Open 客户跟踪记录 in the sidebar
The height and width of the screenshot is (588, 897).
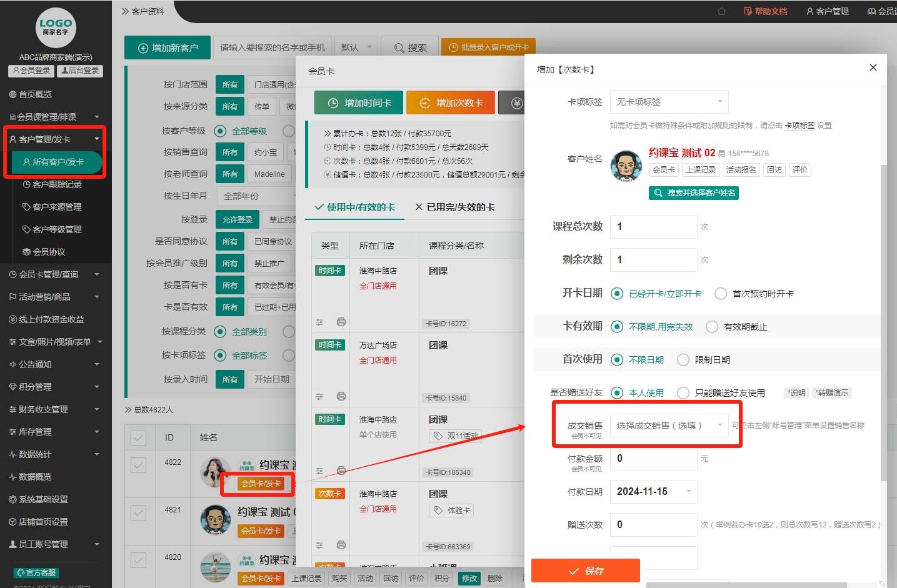(57, 184)
